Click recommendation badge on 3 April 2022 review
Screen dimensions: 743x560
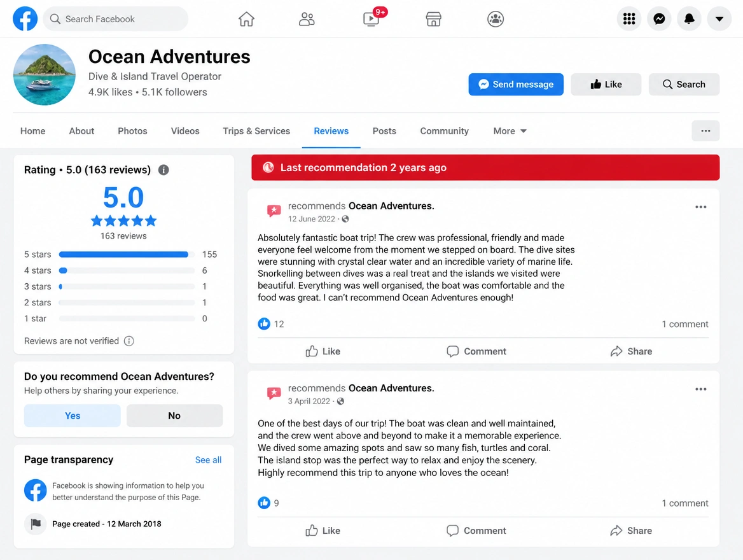point(274,393)
